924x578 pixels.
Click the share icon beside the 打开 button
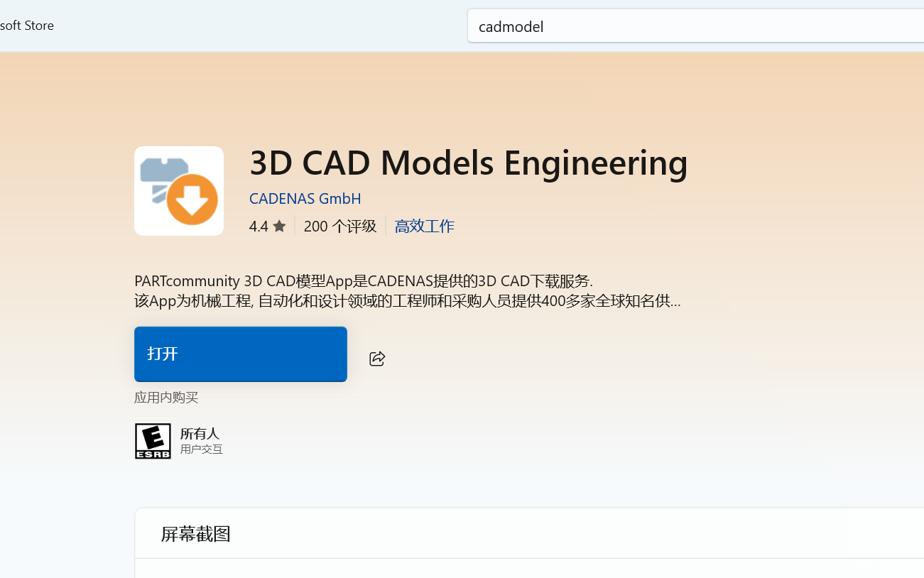377,359
